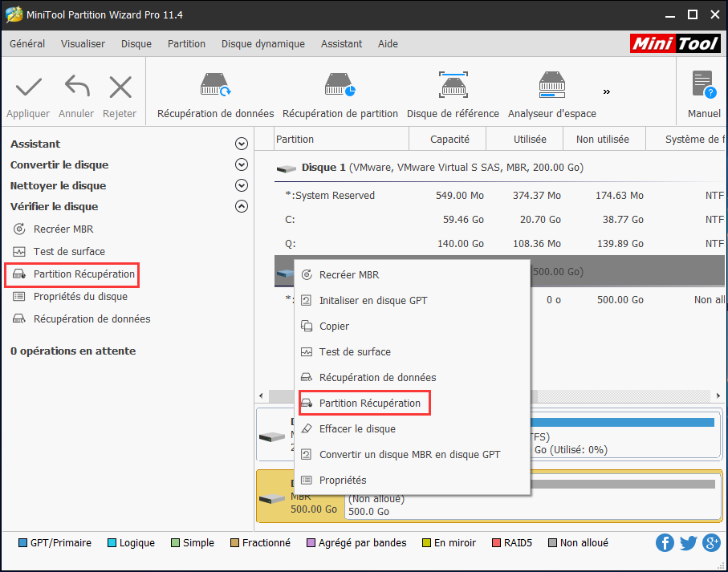This screenshot has height=572, width=728.
Task: Sort by Capacité column header
Action: [448, 139]
